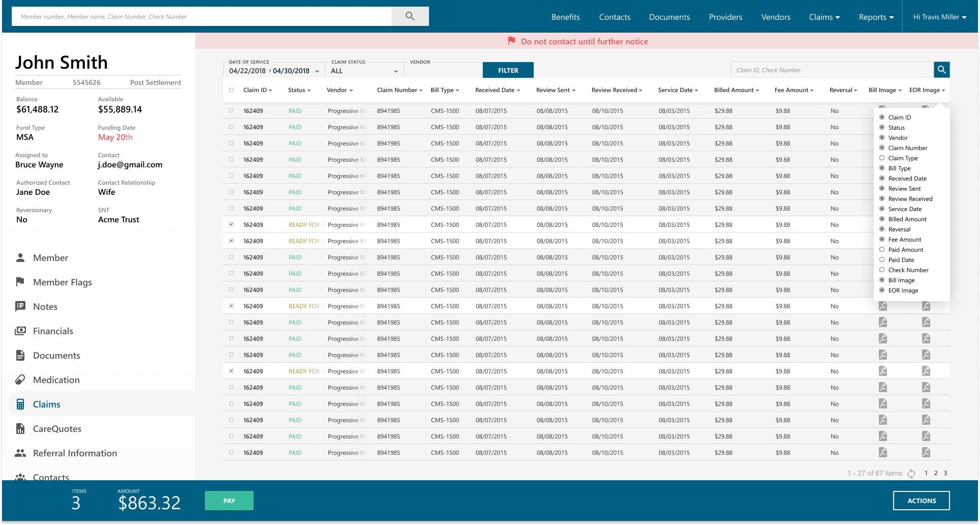Click the Documents file icon in the sidebar
980x525 pixels.
pos(20,355)
